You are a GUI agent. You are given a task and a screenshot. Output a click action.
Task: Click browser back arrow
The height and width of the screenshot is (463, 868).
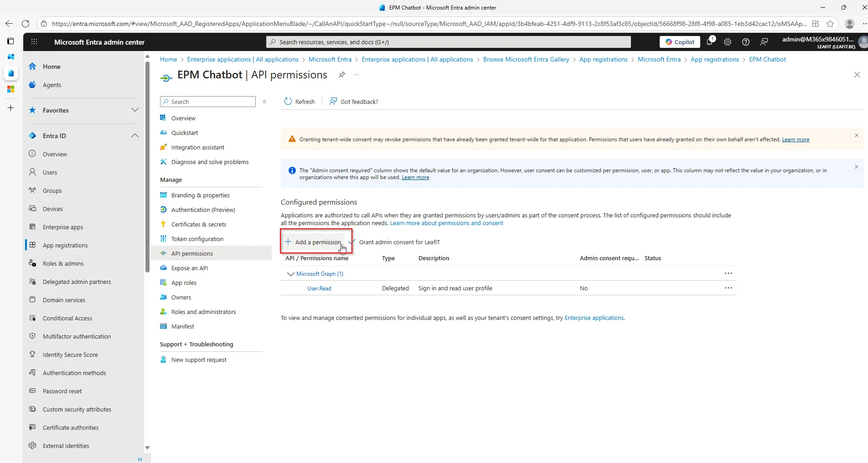9,24
